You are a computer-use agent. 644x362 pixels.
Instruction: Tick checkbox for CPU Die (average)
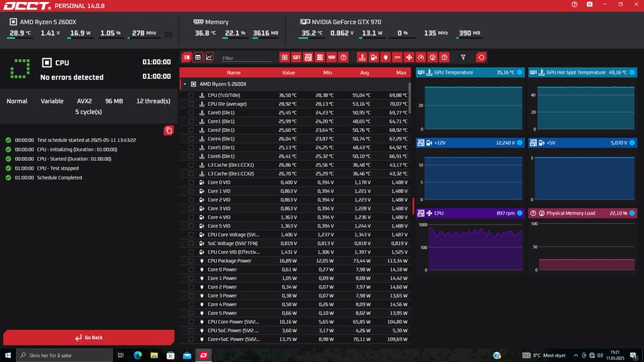[x=191, y=104]
